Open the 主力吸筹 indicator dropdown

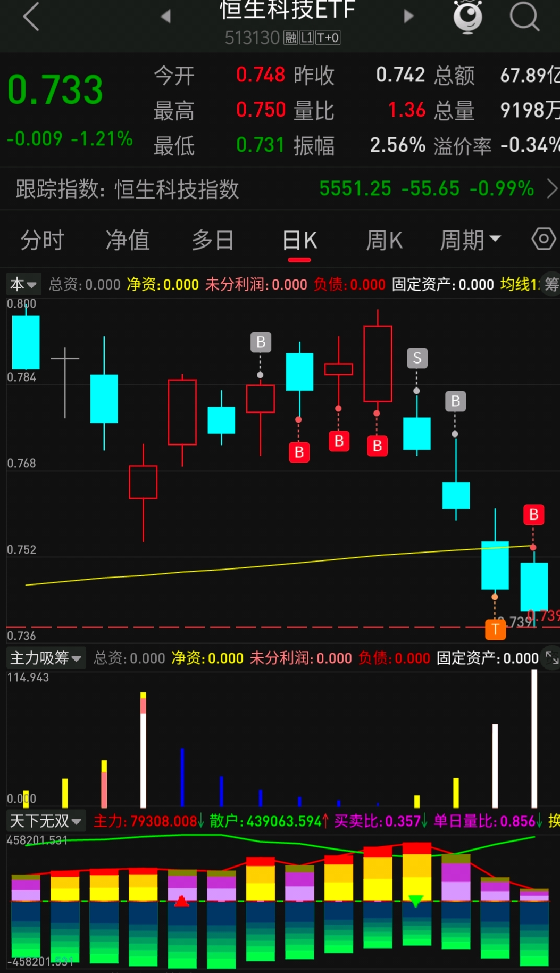click(46, 658)
